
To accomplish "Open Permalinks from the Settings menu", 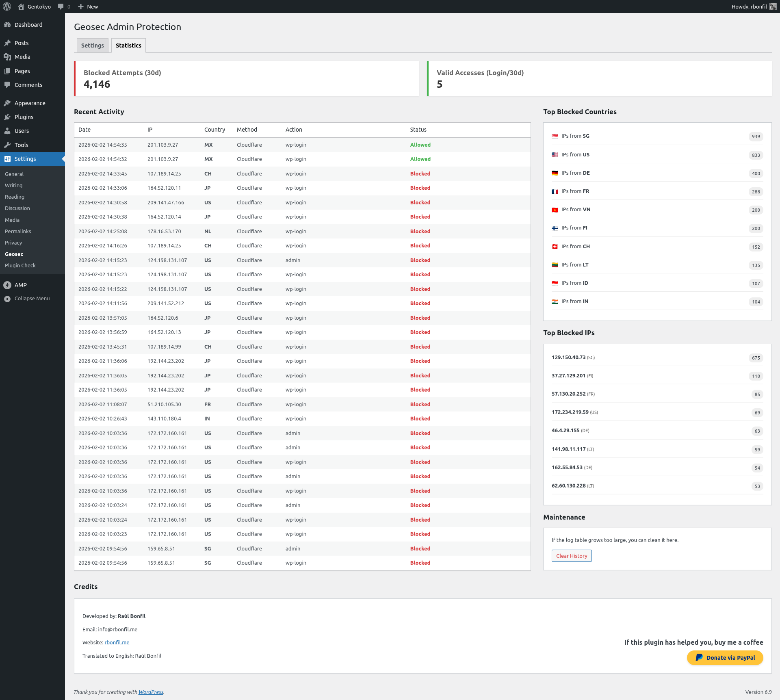I will (x=17, y=231).
